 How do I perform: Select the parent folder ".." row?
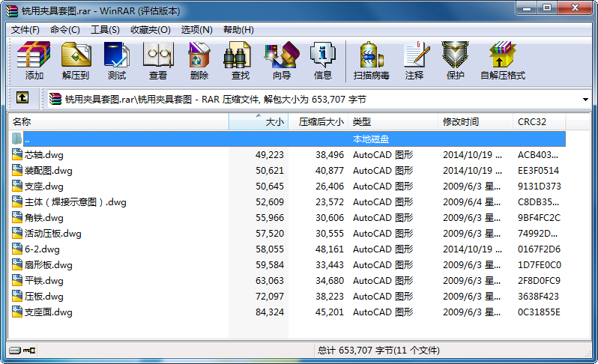[x=27, y=139]
